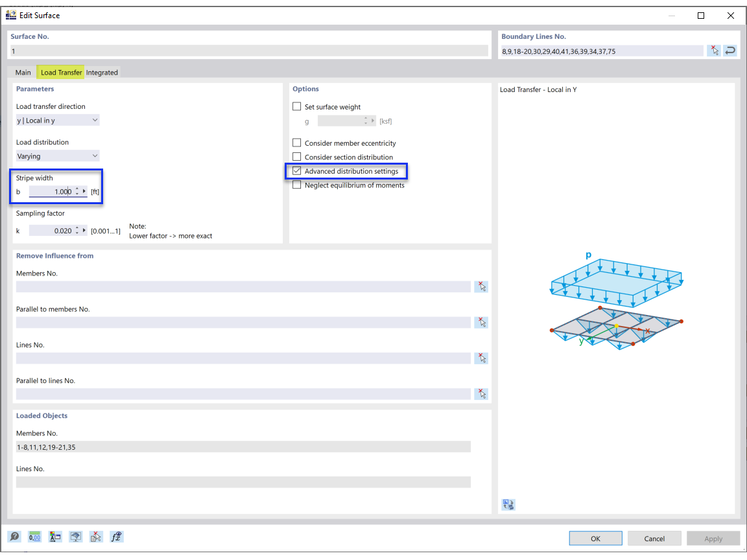This screenshot has width=747, height=560.
Task: Click the Parallel to members No. input field
Action: 243,322
